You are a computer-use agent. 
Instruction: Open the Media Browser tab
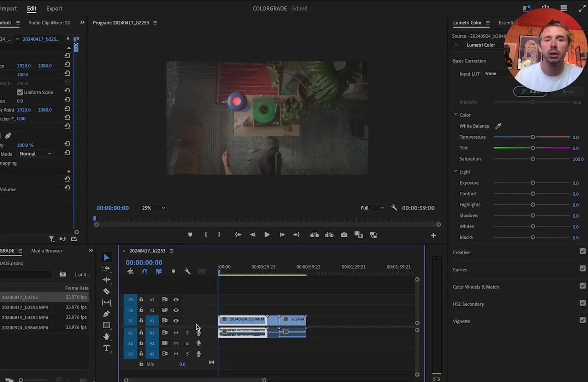click(47, 251)
